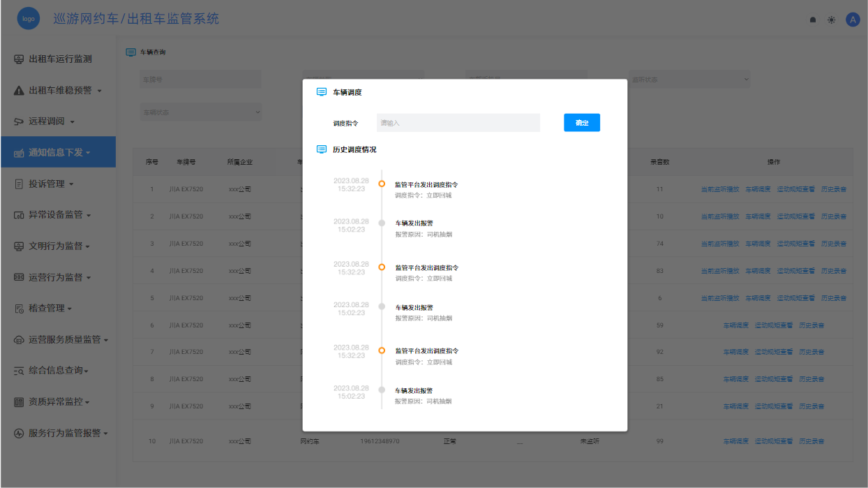This screenshot has width=868, height=488.
Task: Select the 通知信息下发 menu item
Action: (x=59, y=152)
